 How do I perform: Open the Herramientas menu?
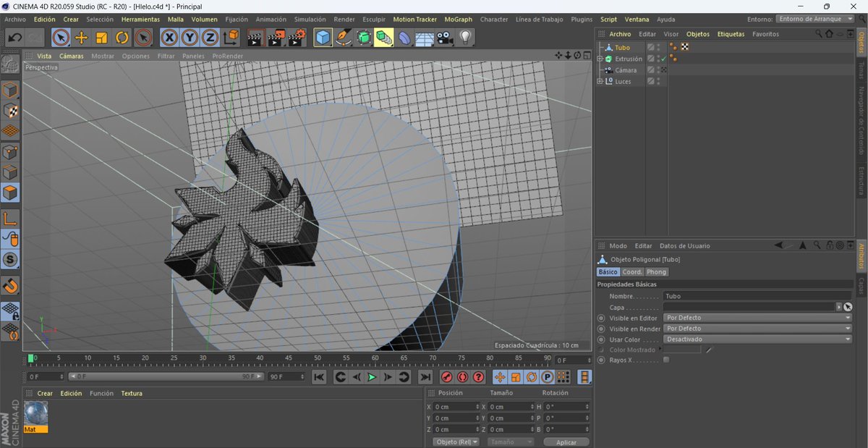[x=140, y=20]
